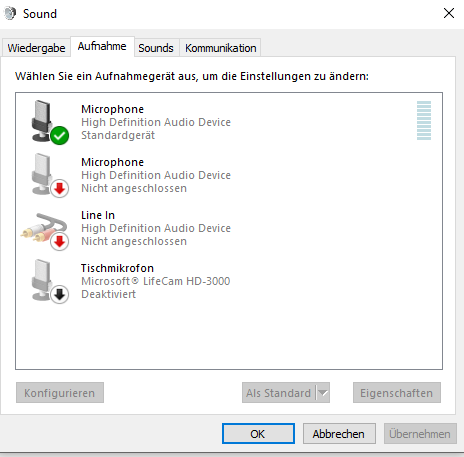
Task: Click the Übernehmen button
Action: pyautogui.click(x=420, y=434)
